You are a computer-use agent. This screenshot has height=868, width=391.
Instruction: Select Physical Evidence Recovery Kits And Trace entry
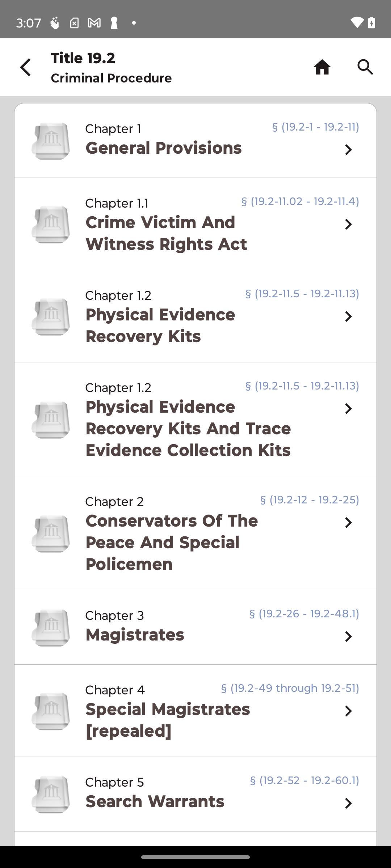188,429
